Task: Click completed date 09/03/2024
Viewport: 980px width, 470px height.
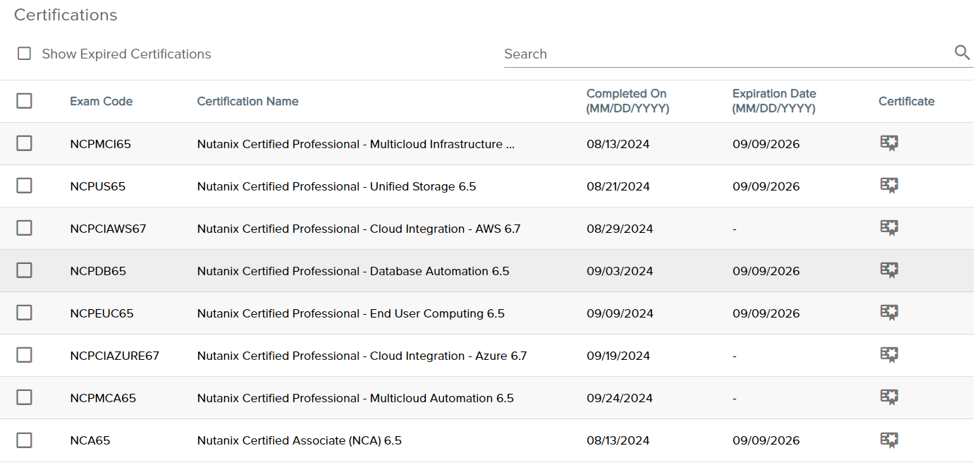Action: pos(620,271)
